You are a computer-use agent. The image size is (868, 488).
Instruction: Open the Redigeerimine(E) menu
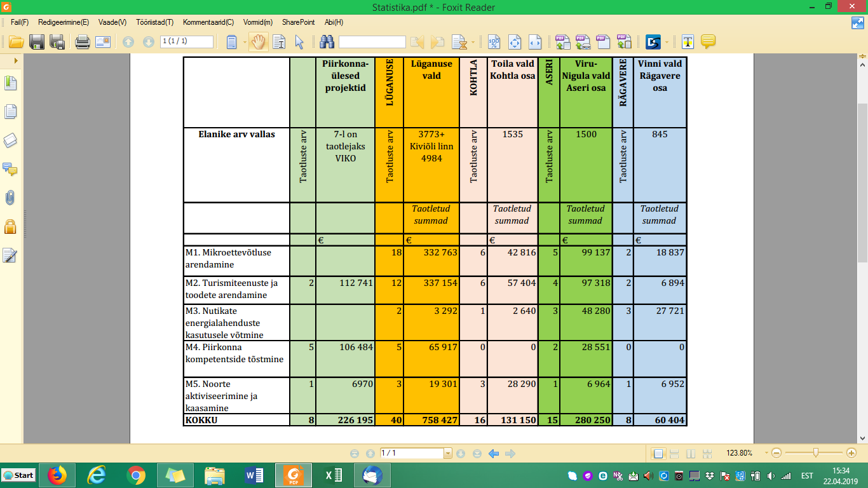64,22
